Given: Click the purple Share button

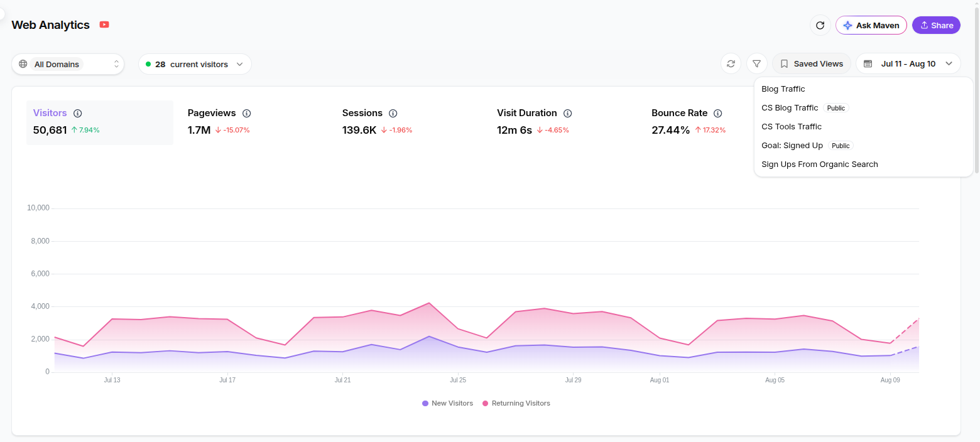Looking at the screenshot, I should 936,25.
